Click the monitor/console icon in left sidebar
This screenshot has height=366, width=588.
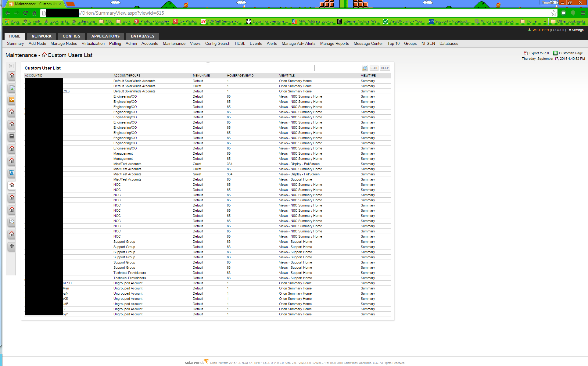click(11, 137)
